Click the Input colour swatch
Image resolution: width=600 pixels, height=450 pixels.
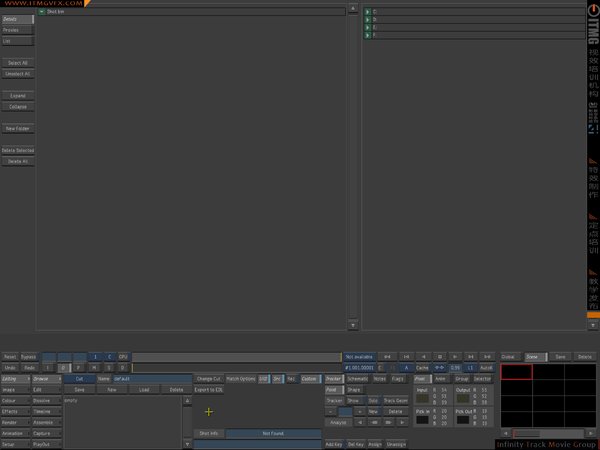422,398
